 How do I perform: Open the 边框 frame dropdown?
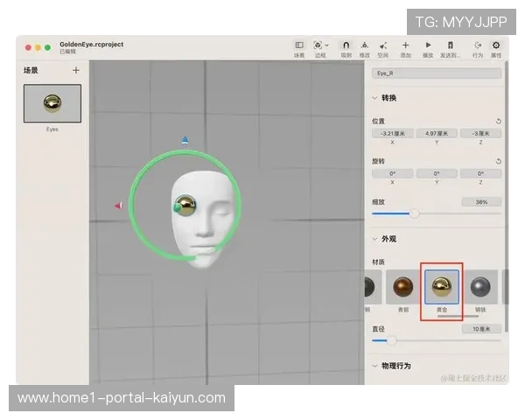[x=320, y=45]
